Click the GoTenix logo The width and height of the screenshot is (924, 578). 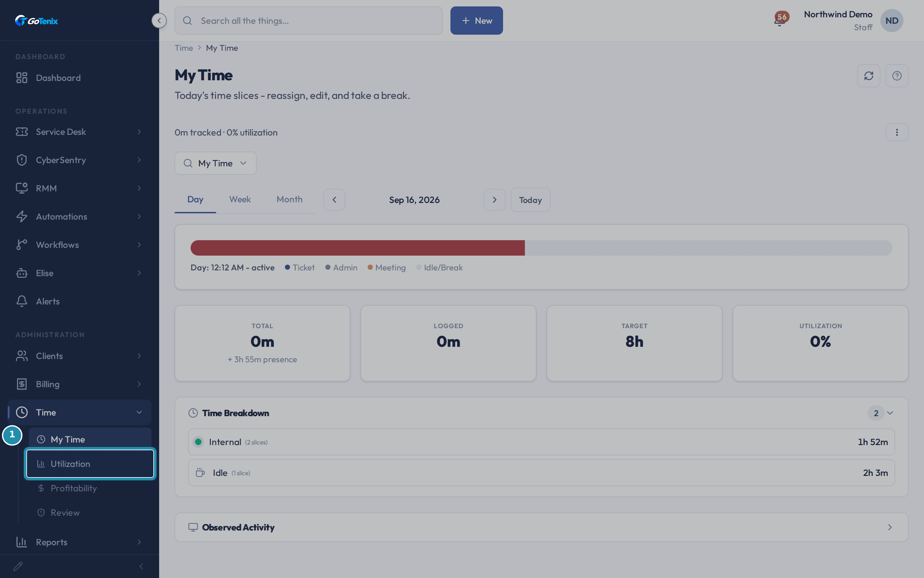click(36, 21)
